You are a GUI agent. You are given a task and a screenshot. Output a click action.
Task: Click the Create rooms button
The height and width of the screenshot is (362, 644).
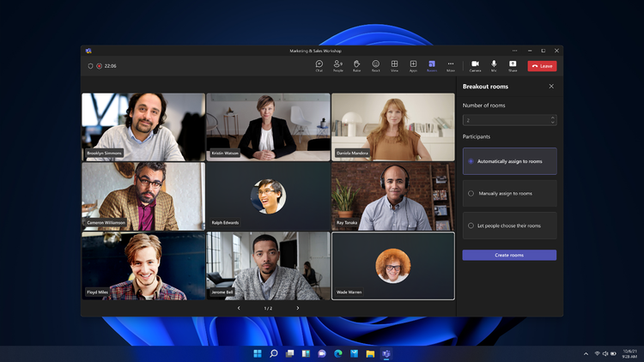[x=509, y=255]
